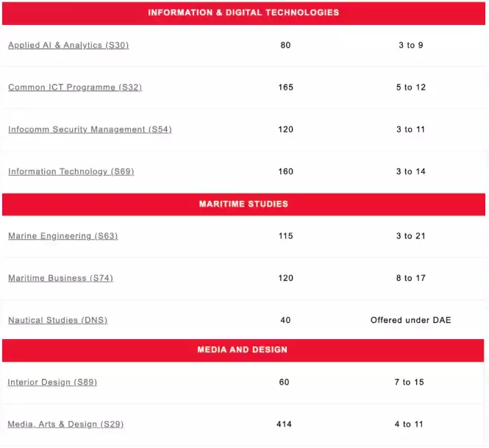
Task: Open the Nautical Studies (DNS) link
Action: 58,321
